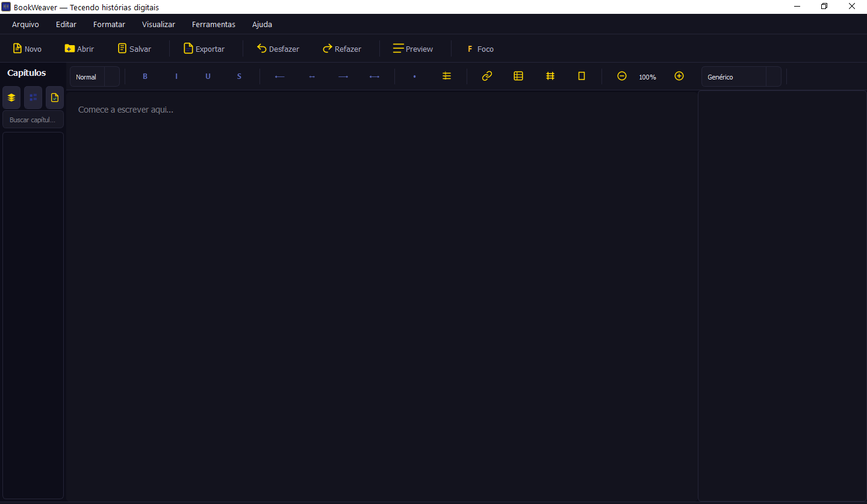Open the Preview view
This screenshot has height=504, width=867.
pos(413,49)
